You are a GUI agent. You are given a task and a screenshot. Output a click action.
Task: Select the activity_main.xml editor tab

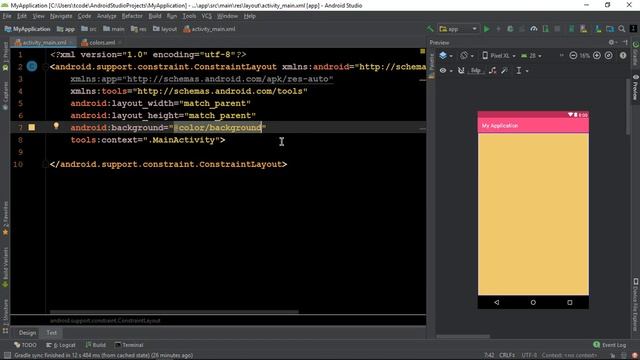tap(44, 42)
